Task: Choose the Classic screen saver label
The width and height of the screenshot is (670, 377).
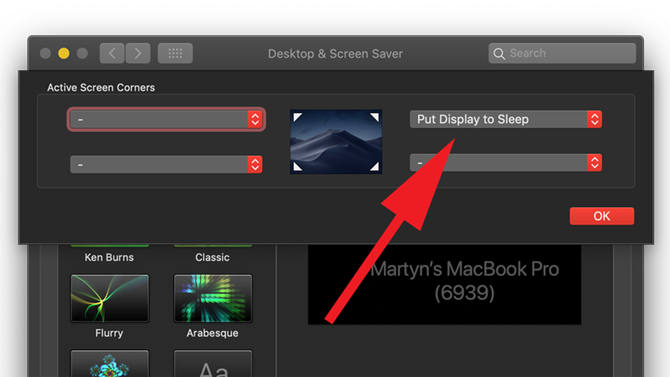Action: [x=212, y=257]
